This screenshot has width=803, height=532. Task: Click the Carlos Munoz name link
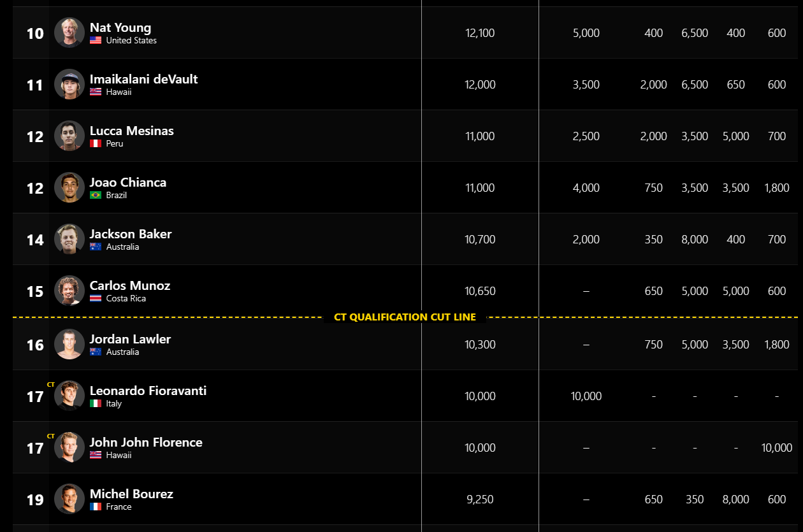pyautogui.click(x=129, y=285)
